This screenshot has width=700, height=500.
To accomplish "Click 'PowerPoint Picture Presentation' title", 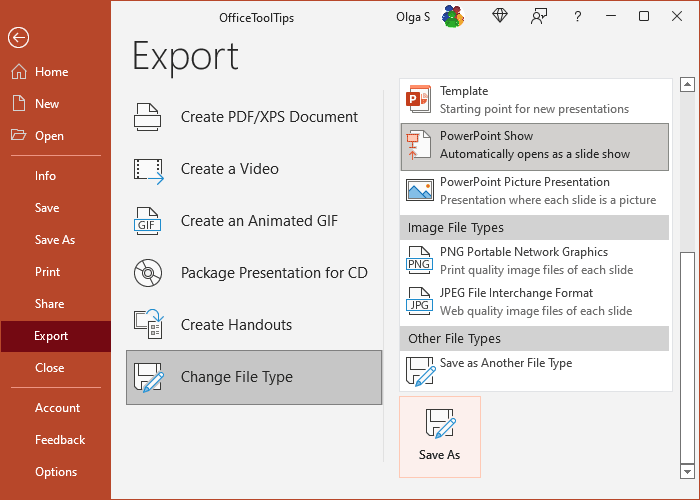I will click(525, 182).
